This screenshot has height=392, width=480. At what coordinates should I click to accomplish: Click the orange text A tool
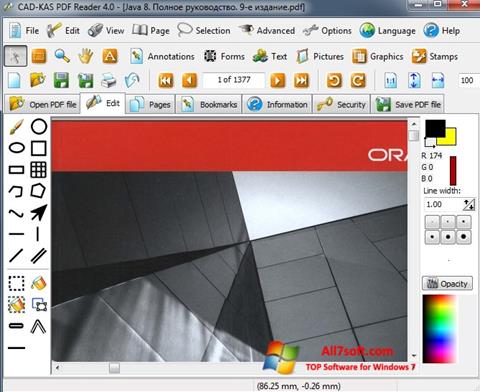point(110,56)
